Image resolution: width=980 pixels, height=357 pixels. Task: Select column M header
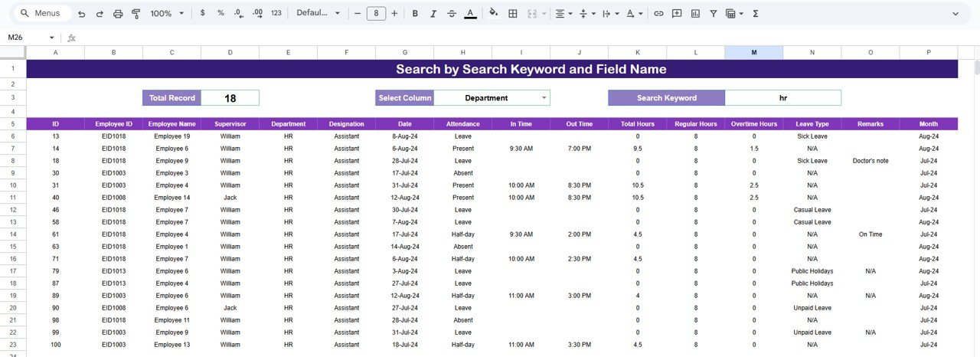[x=753, y=52]
